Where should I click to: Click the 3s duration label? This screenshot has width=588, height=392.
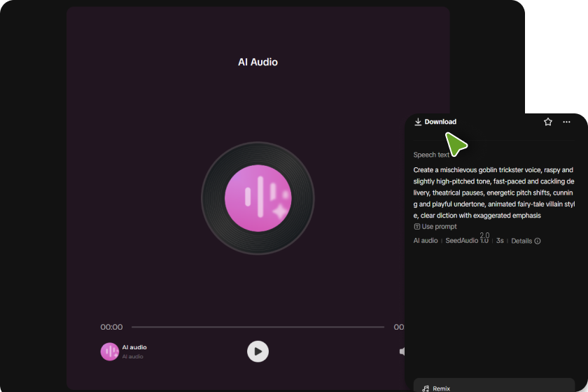500,241
